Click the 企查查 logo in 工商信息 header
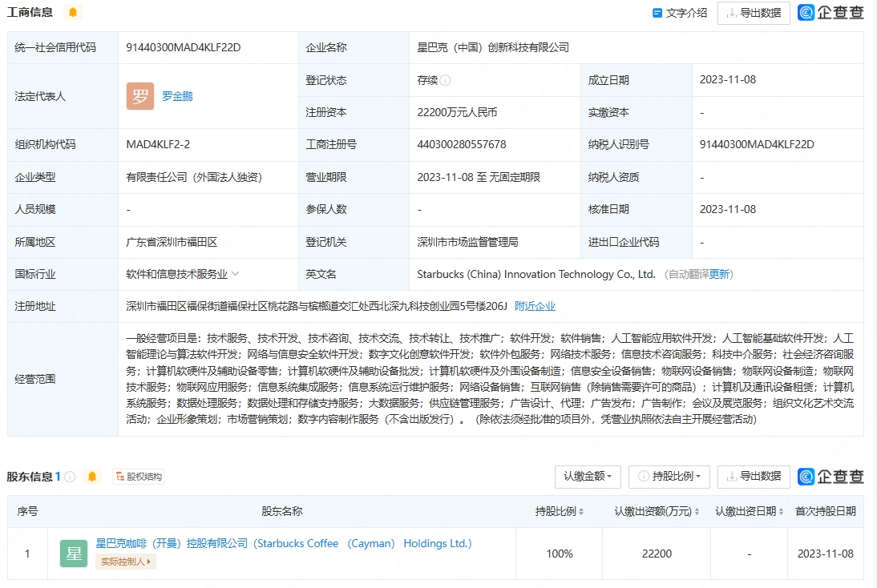The image size is (877, 588). coord(831,12)
